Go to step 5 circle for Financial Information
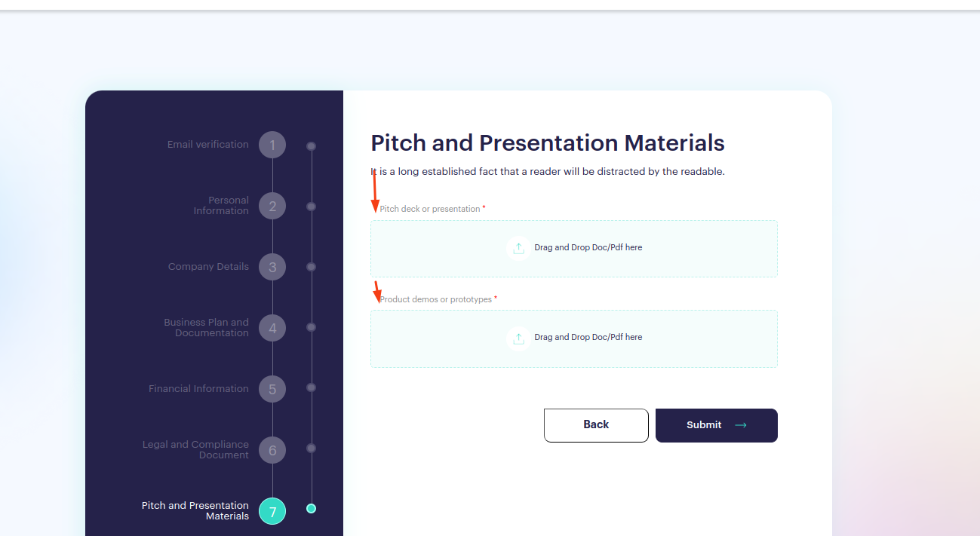 click(x=272, y=389)
